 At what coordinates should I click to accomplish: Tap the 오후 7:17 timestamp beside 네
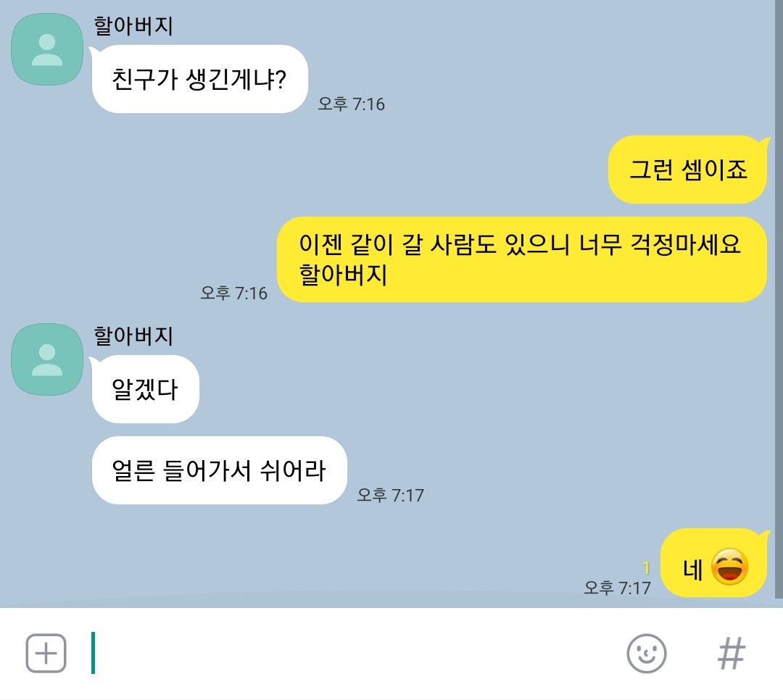point(617,588)
